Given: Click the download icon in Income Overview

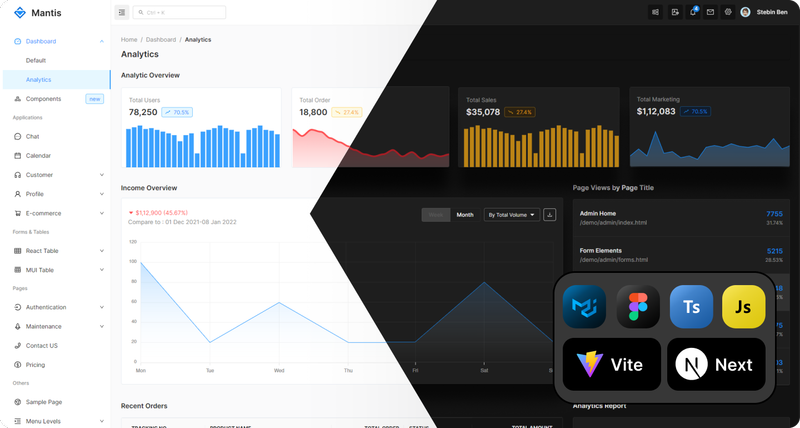Looking at the screenshot, I should (x=549, y=215).
